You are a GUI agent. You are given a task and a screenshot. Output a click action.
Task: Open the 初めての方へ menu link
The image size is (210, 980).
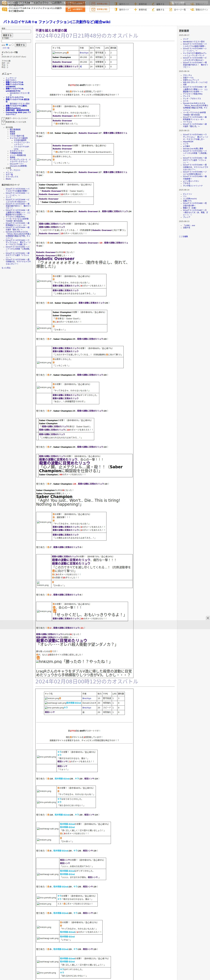coord(11,80)
